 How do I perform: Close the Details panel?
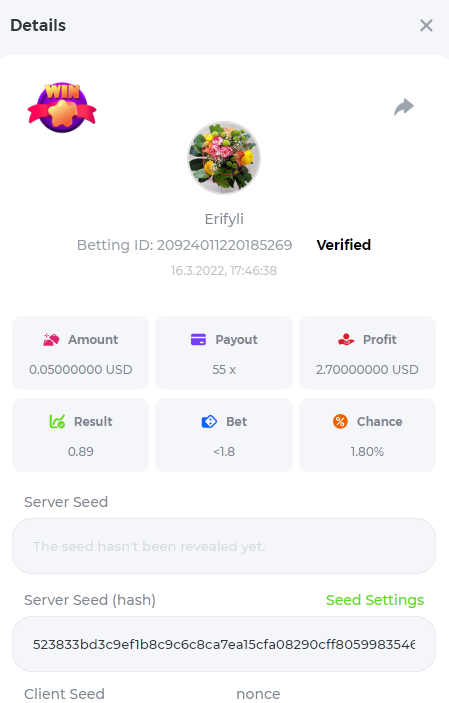click(x=426, y=26)
